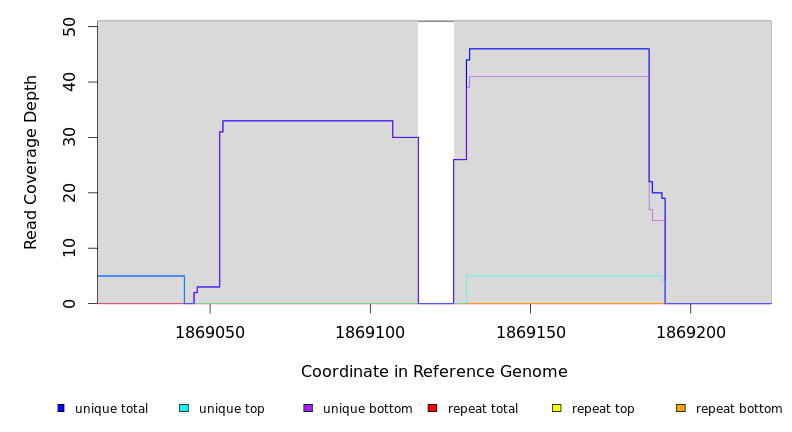Click the cyan unique top legend swatch
This screenshot has width=792, height=432.
(x=184, y=408)
